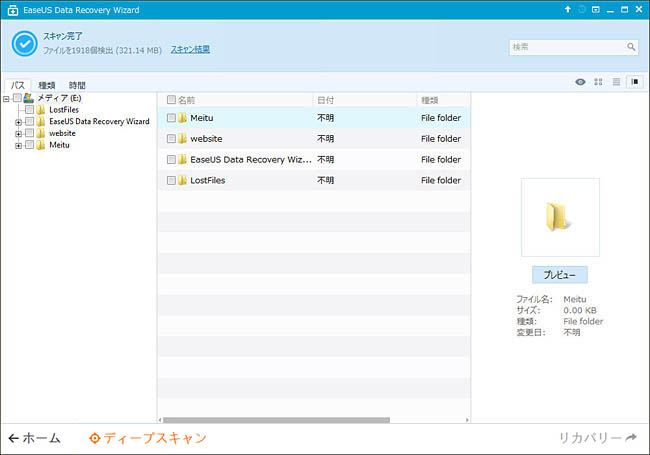Click the upgrade arrow icon in the title bar
The width and height of the screenshot is (650, 455).
[568, 9]
